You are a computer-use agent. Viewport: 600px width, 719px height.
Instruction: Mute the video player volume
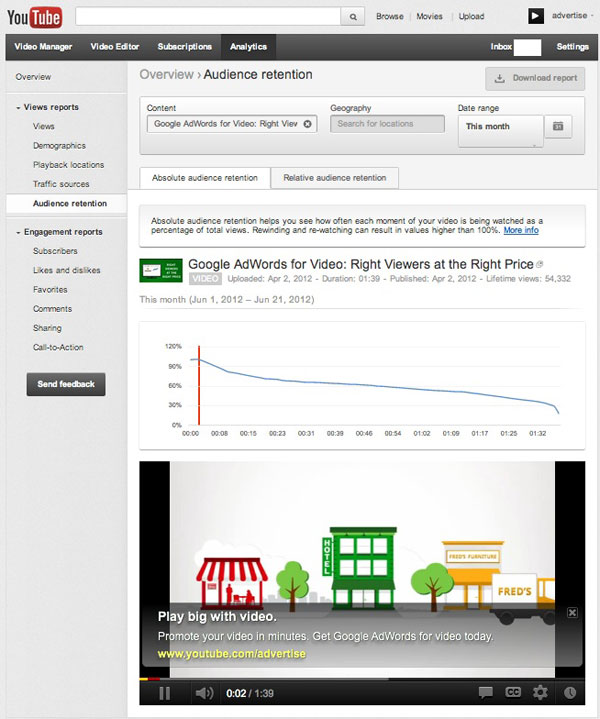204,692
